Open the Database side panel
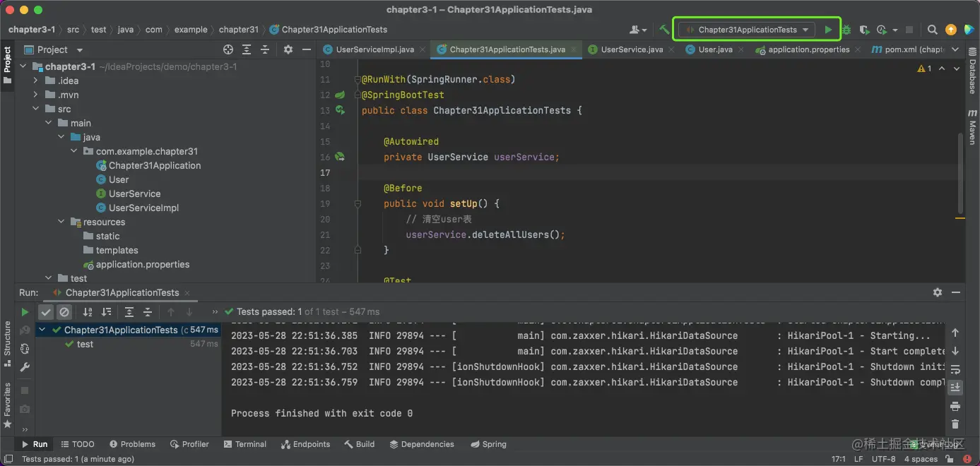 972,72
